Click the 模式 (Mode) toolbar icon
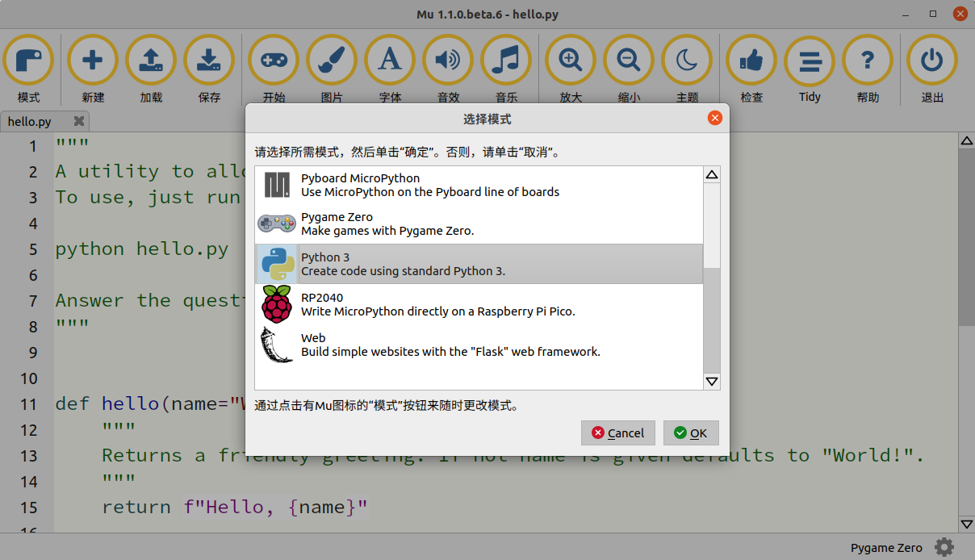This screenshot has width=975, height=560. click(x=28, y=61)
